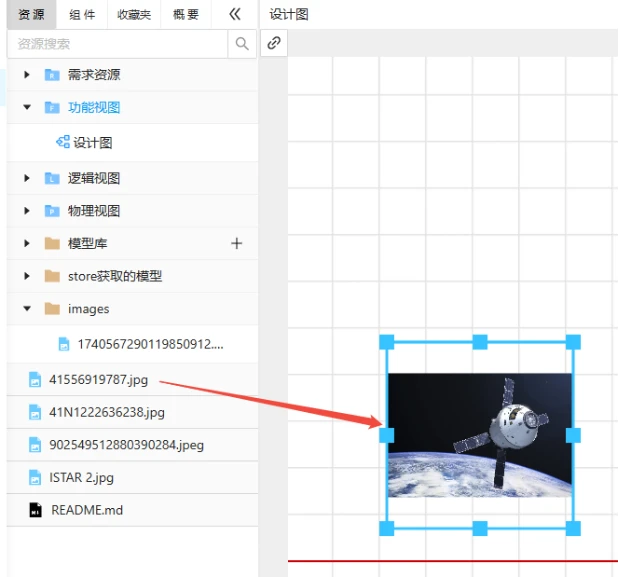Click the bottom-left resize handle of image
This screenshot has height=577, width=619.
(387, 528)
